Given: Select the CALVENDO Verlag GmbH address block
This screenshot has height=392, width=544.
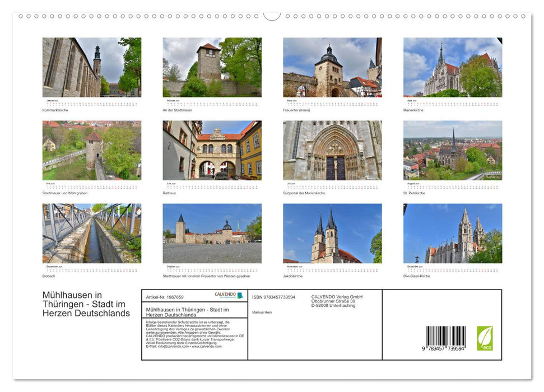Looking at the screenshot, I should (336, 301).
